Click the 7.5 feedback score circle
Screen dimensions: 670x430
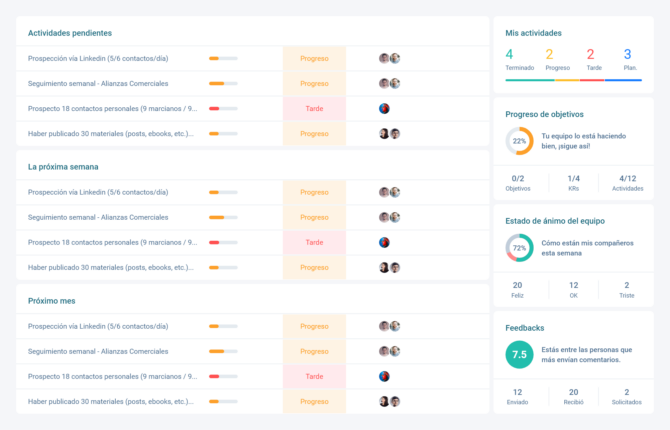(x=519, y=354)
